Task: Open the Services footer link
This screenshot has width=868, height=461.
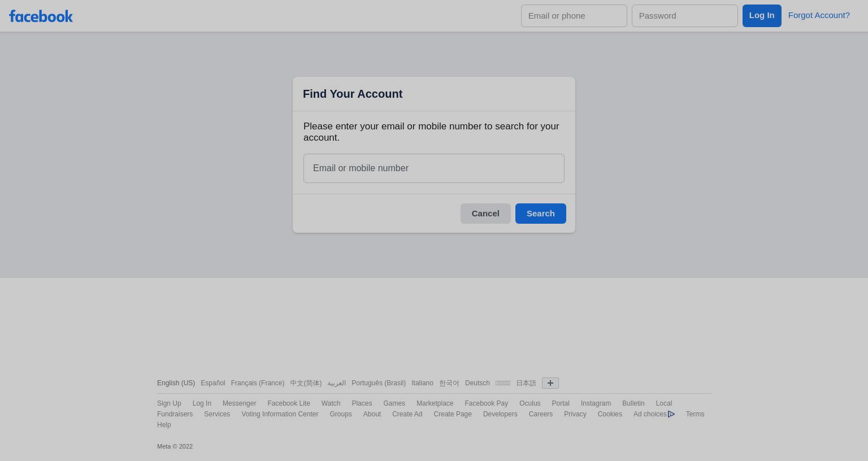Action: coord(217,414)
